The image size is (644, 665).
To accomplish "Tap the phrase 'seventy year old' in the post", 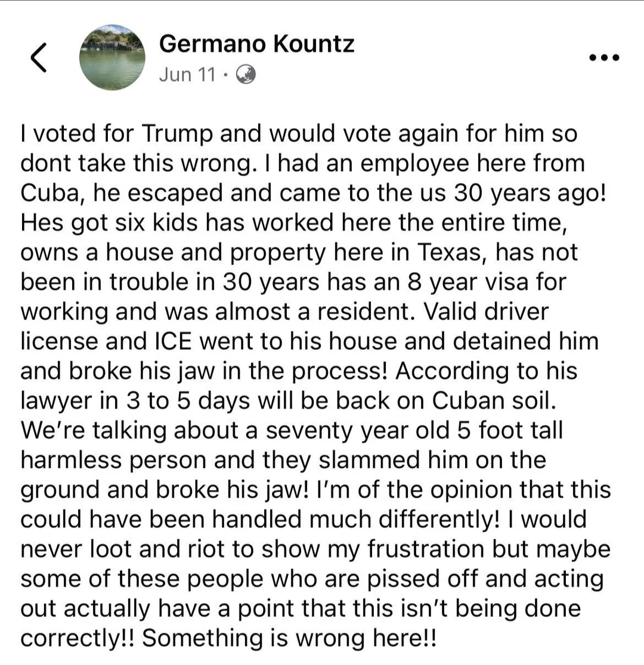I will (357, 430).
